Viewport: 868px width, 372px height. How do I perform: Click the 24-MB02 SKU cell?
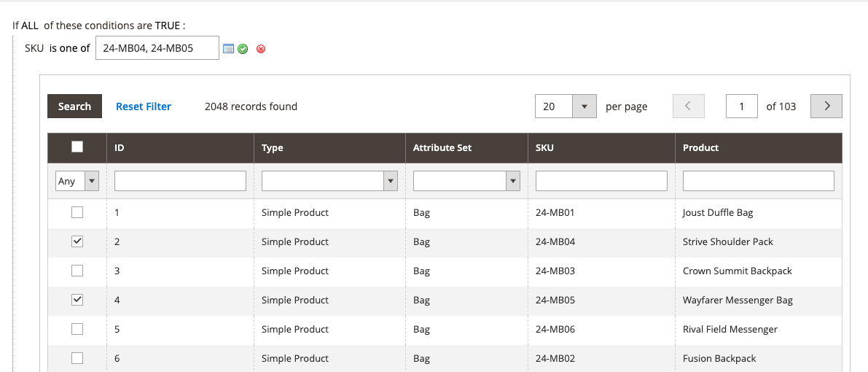click(555, 358)
